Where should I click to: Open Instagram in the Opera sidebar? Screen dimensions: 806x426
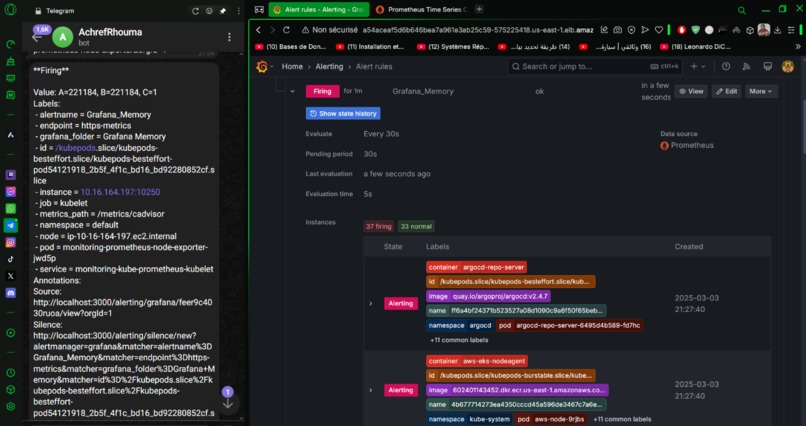pos(10,242)
